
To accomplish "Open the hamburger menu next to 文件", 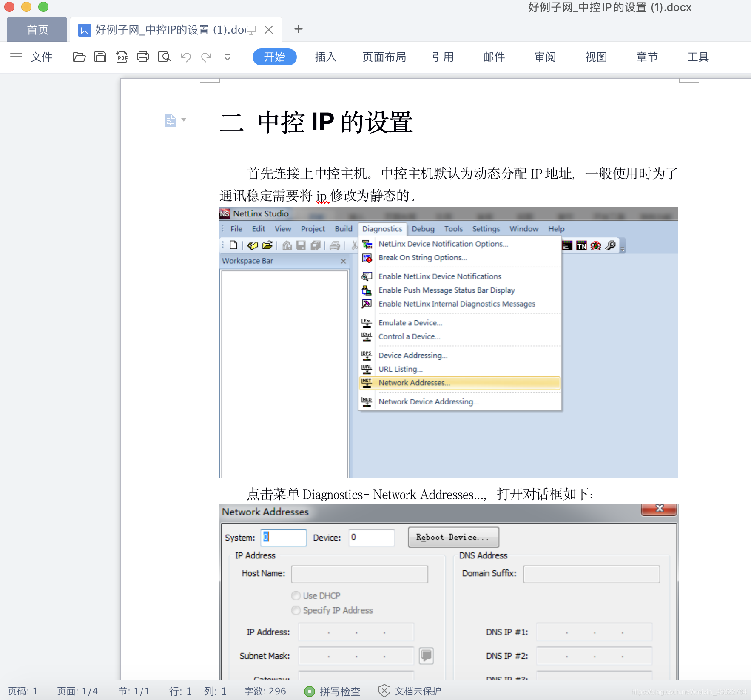I will [x=16, y=57].
